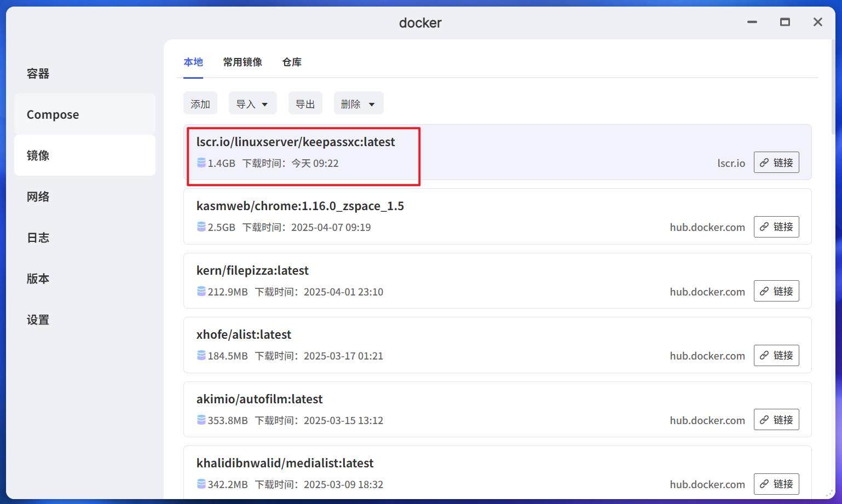Open 链接 for akimio/autofilm image

776,420
